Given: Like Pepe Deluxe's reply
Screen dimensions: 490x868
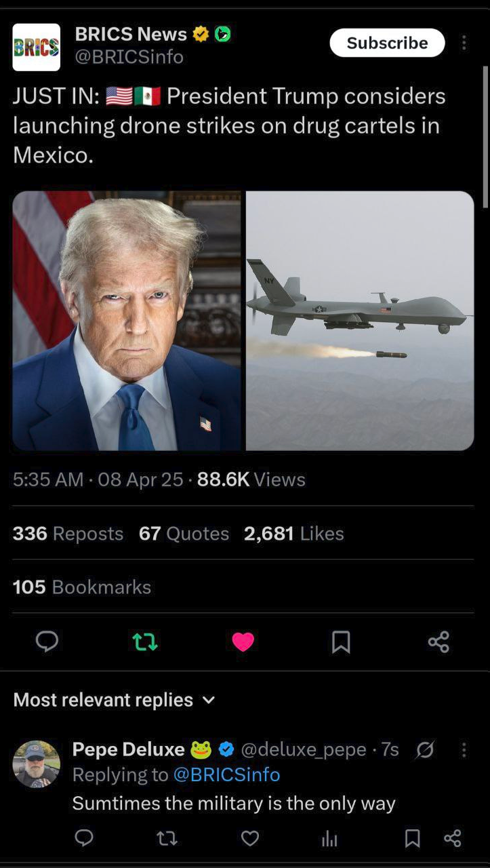Looking at the screenshot, I should click(250, 839).
